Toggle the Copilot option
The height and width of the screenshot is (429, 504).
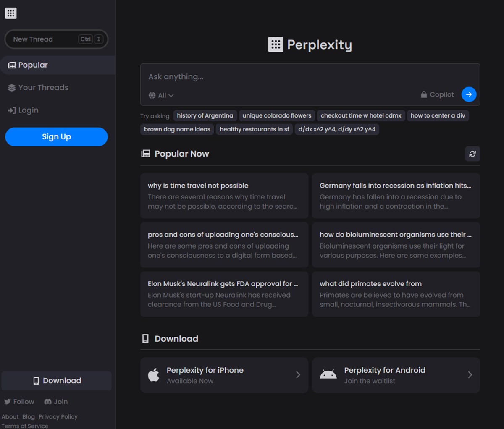pos(438,94)
